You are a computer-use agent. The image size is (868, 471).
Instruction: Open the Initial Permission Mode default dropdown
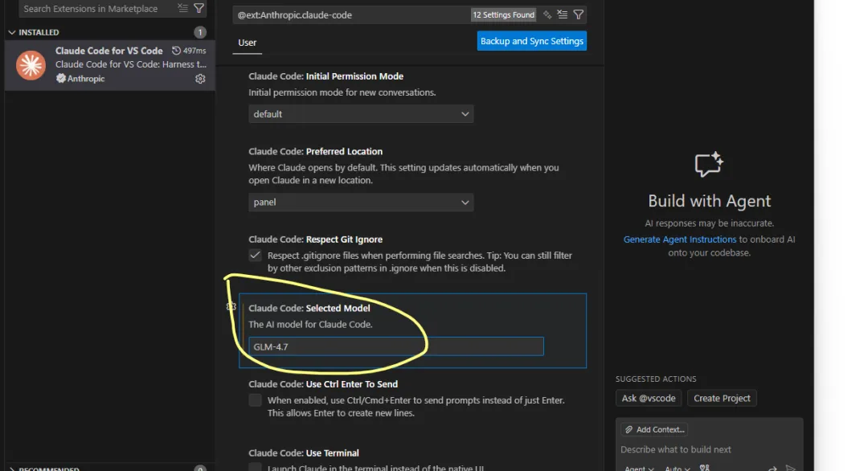click(360, 114)
